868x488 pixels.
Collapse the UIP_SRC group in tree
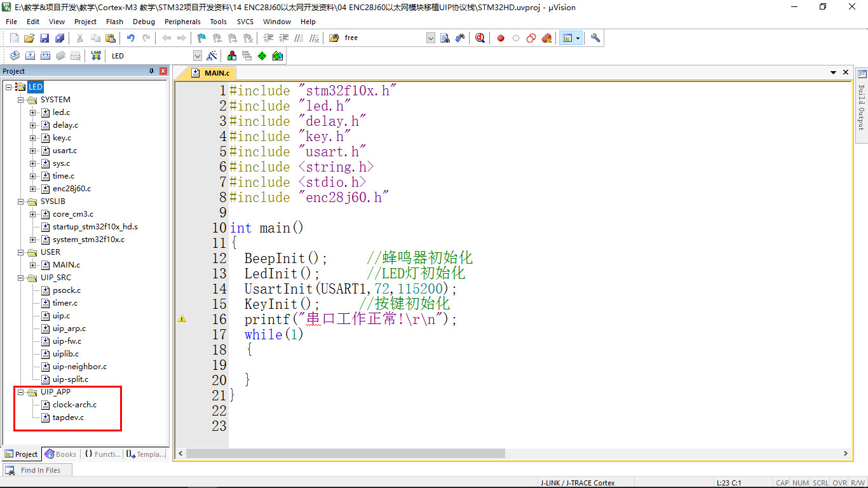(x=21, y=278)
